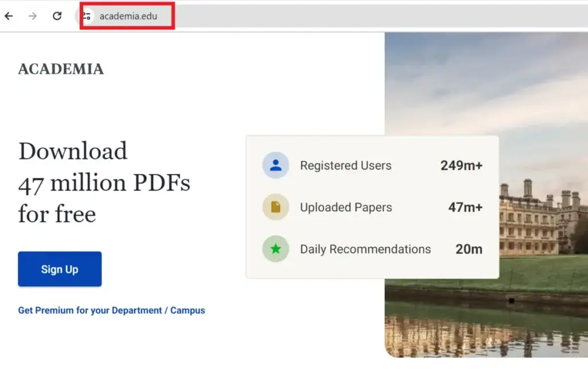588x372 pixels.
Task: Click the Download 47 million PDFs headline
Action: (105, 182)
